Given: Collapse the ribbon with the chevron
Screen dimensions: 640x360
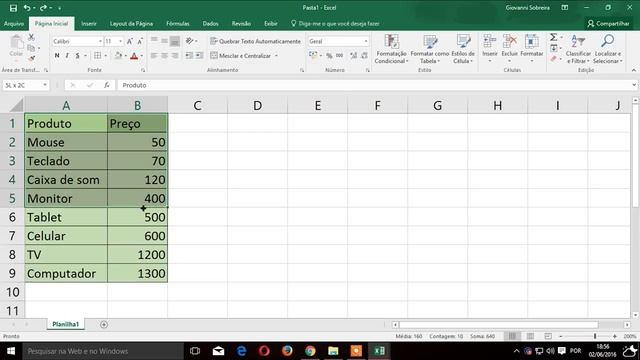Looking at the screenshot, I should tap(633, 70).
